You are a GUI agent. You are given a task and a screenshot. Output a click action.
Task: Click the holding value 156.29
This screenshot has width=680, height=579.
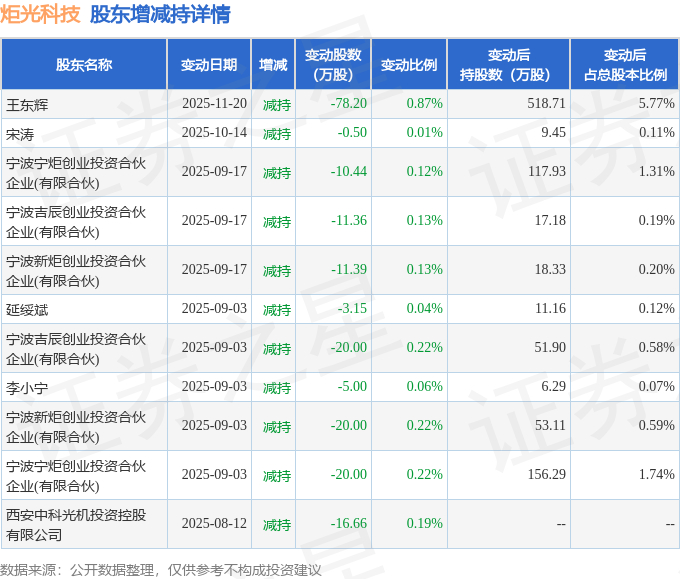(546, 474)
